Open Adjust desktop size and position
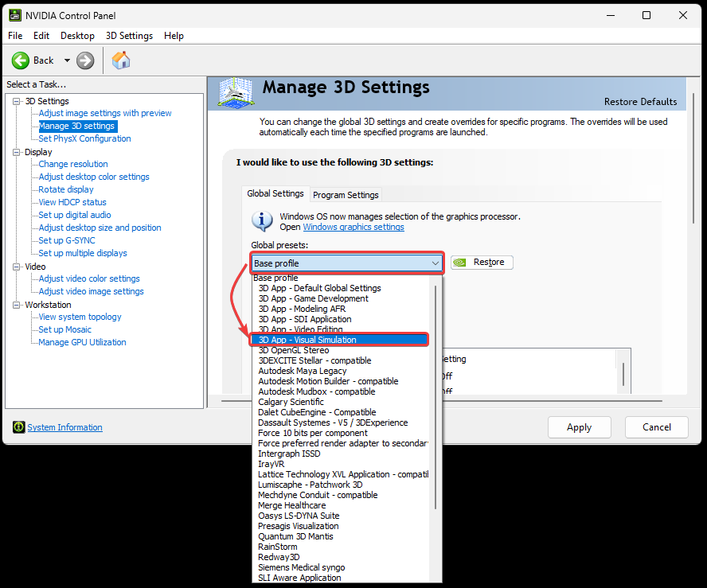Viewport: 707px width, 588px height. (100, 228)
